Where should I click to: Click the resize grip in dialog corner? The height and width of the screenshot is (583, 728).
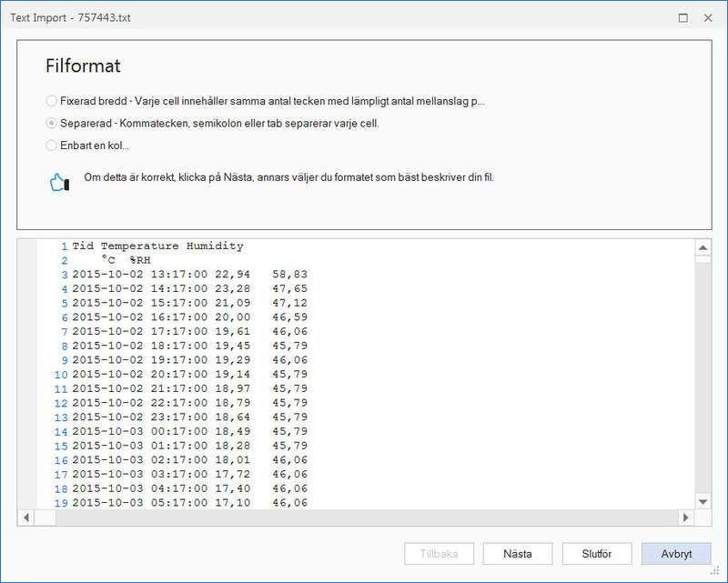(715, 571)
